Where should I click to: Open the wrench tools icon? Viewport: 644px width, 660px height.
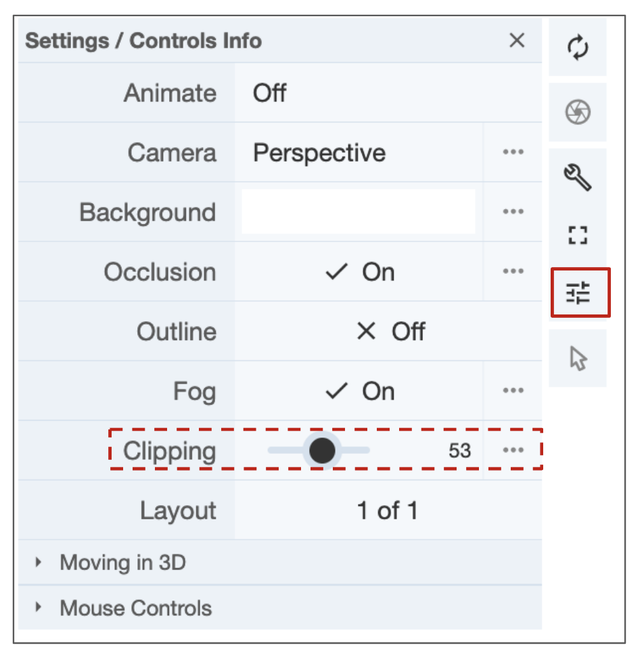[x=578, y=176]
